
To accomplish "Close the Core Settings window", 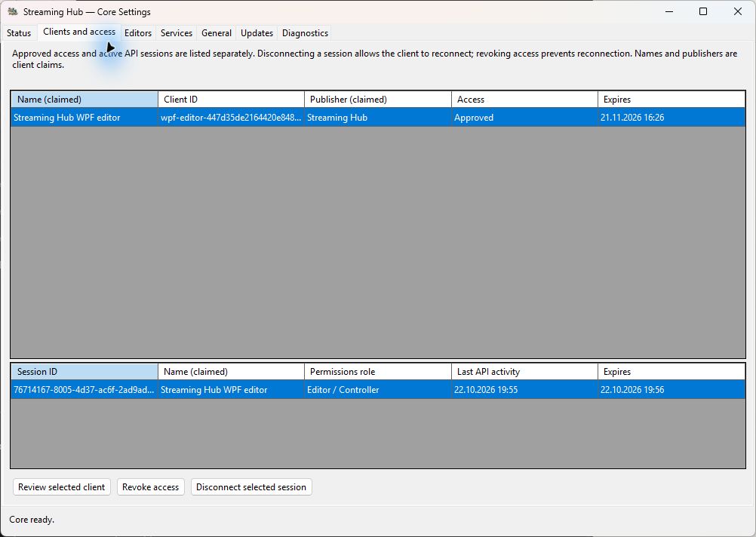I will coord(738,11).
